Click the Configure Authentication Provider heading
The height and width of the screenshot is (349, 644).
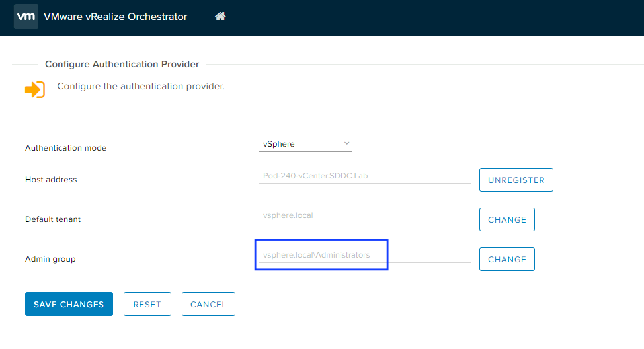click(122, 64)
